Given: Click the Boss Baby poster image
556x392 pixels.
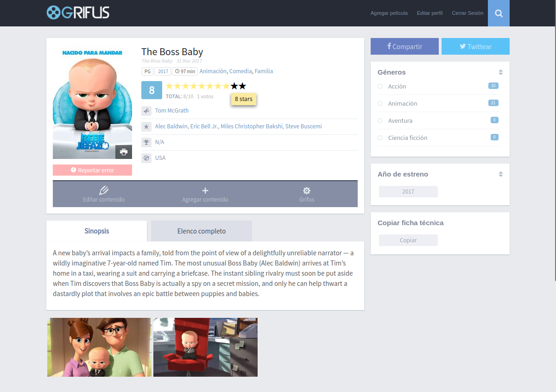Looking at the screenshot, I should click(92, 102).
